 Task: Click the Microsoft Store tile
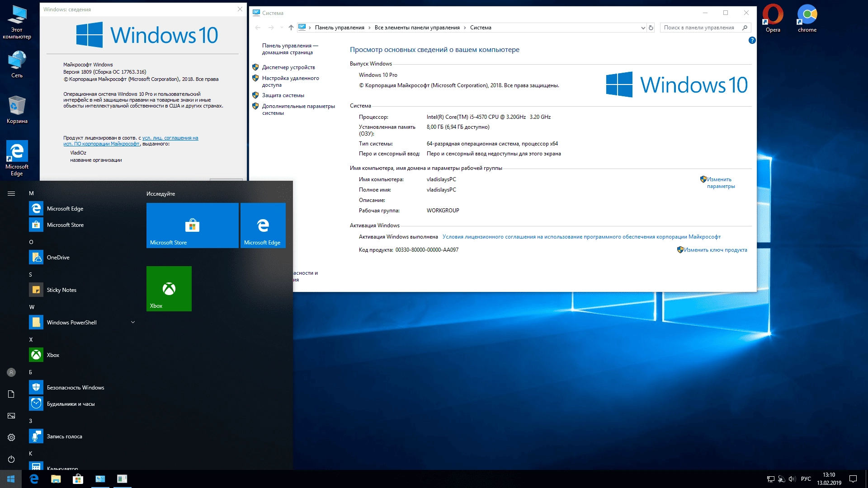click(192, 225)
